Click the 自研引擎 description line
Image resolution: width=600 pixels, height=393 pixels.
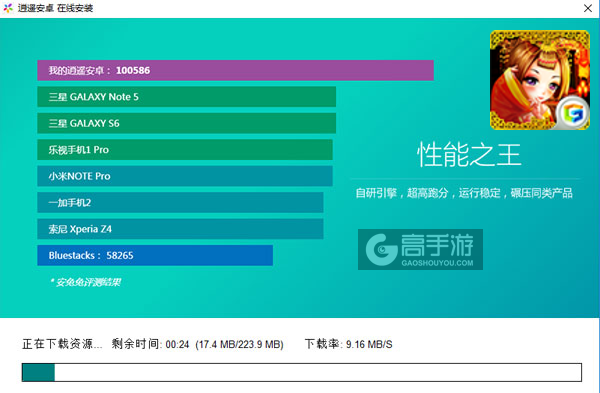coord(464,193)
